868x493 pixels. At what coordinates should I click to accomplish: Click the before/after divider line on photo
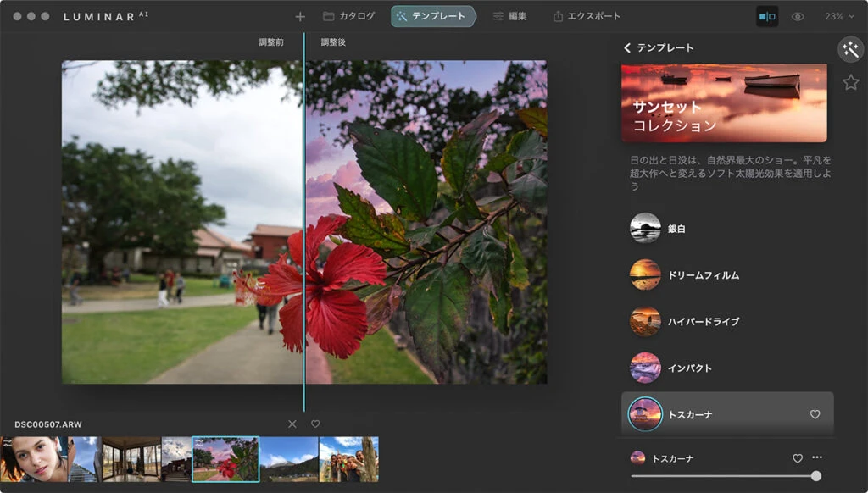click(304, 221)
